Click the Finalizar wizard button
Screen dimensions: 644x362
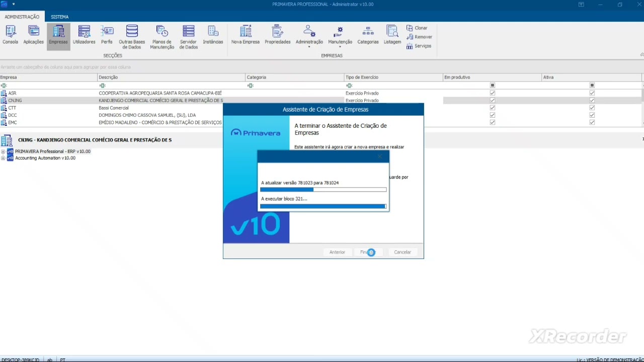point(370,252)
